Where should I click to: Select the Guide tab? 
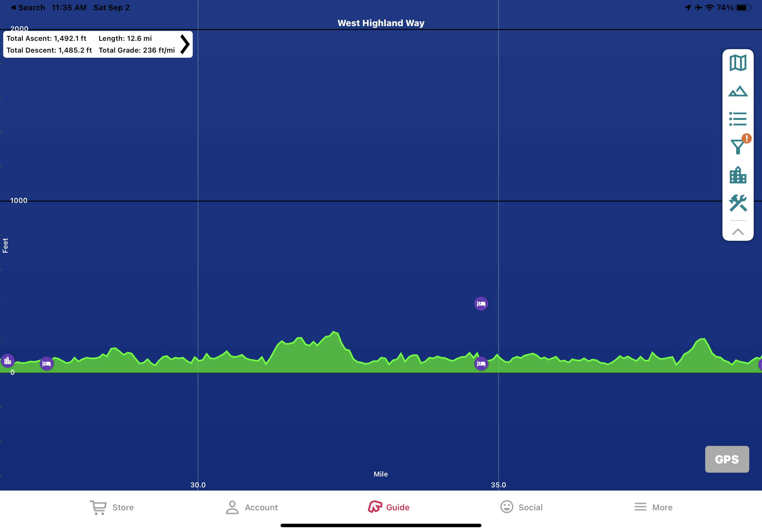click(389, 507)
